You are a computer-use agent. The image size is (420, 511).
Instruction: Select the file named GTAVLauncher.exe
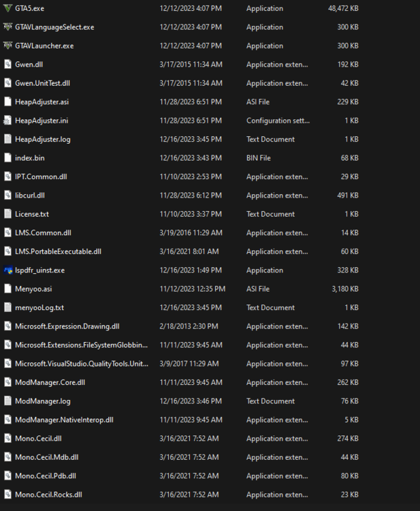(x=44, y=46)
